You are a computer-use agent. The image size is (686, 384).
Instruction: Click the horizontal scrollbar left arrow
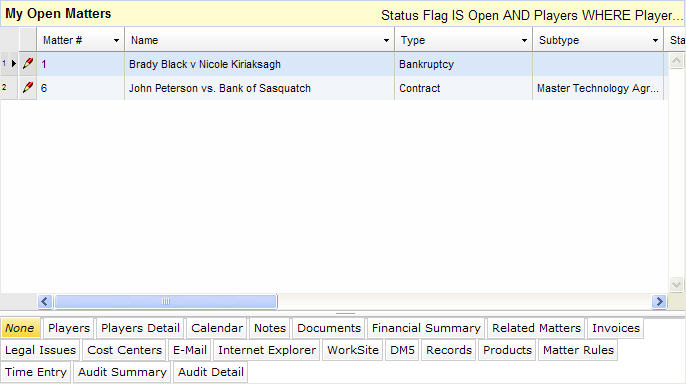pos(45,301)
